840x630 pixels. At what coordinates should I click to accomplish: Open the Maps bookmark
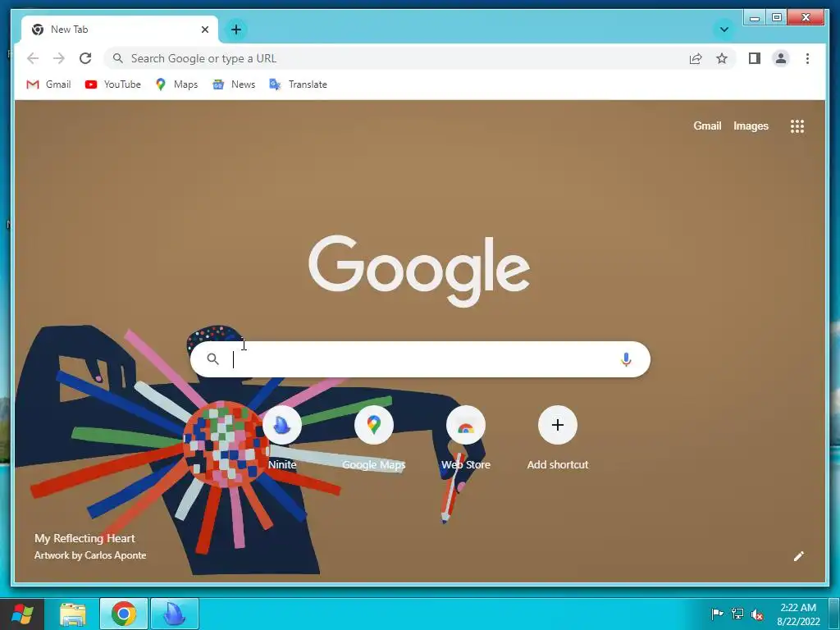(177, 84)
